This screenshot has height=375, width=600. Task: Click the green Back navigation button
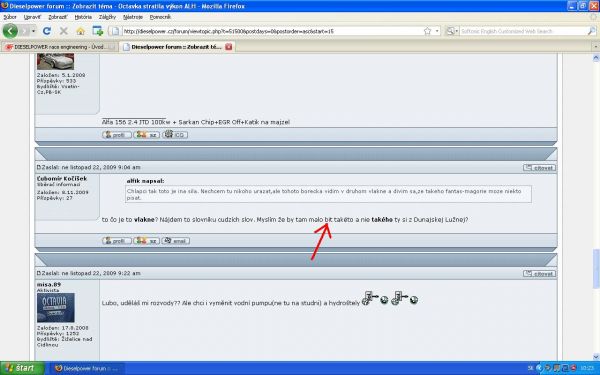[x=10, y=31]
